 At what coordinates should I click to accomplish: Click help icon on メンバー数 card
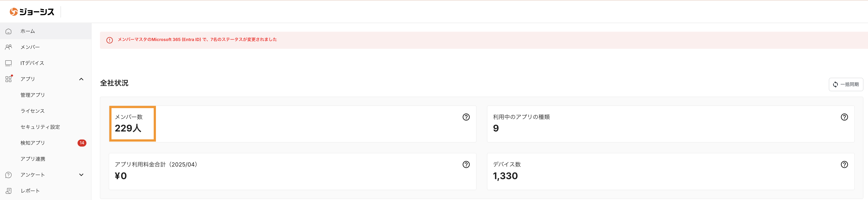(466, 117)
